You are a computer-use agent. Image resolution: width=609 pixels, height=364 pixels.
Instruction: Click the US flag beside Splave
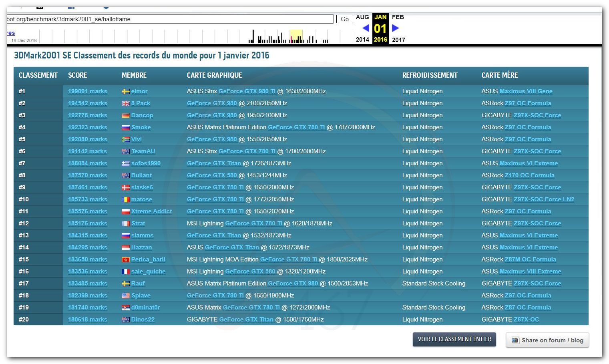pyautogui.click(x=125, y=296)
